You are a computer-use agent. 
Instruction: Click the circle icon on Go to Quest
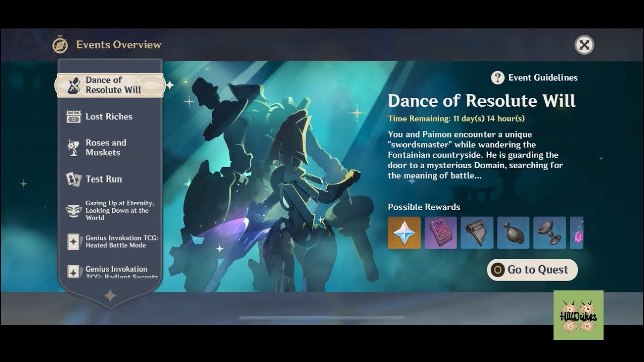pyautogui.click(x=498, y=270)
